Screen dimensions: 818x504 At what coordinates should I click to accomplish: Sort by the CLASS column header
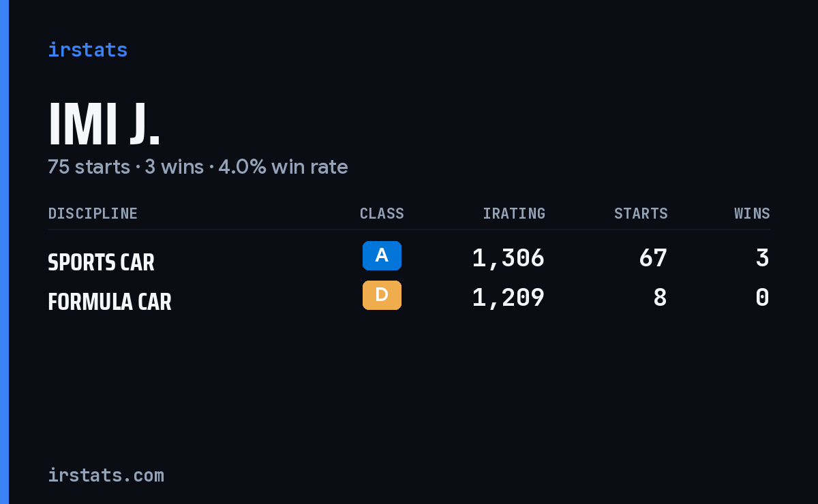(x=382, y=213)
